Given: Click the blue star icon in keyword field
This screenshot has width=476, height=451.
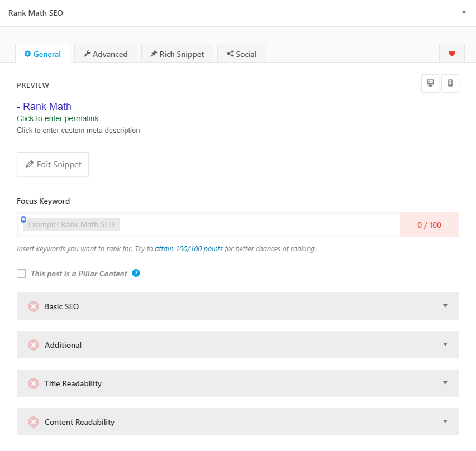Looking at the screenshot, I should (23, 219).
